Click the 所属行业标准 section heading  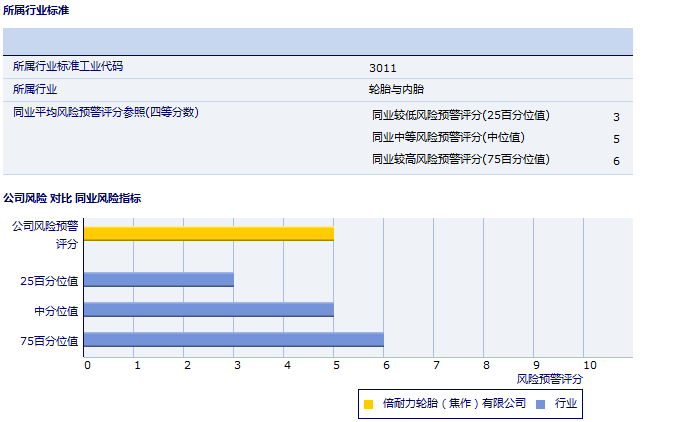pos(36,10)
